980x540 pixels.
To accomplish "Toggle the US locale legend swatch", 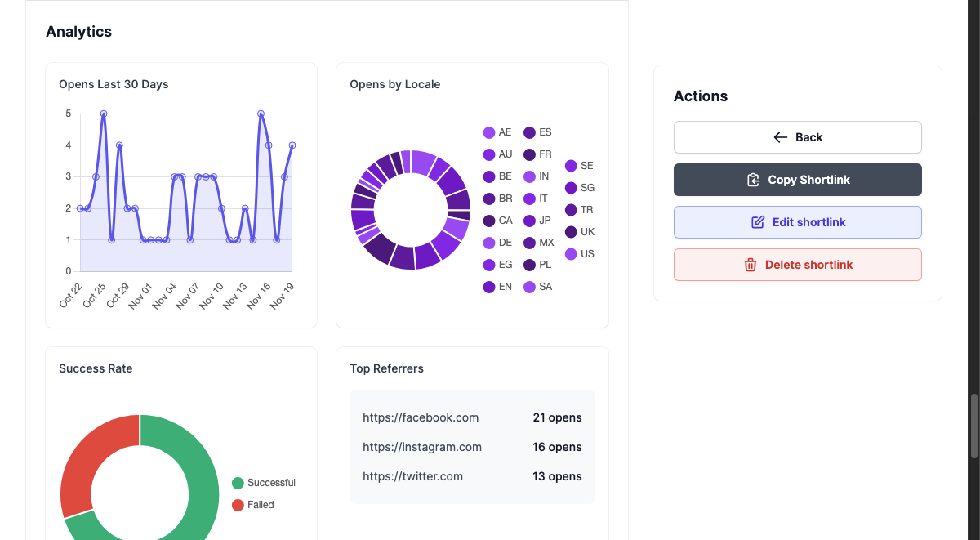I will point(571,254).
